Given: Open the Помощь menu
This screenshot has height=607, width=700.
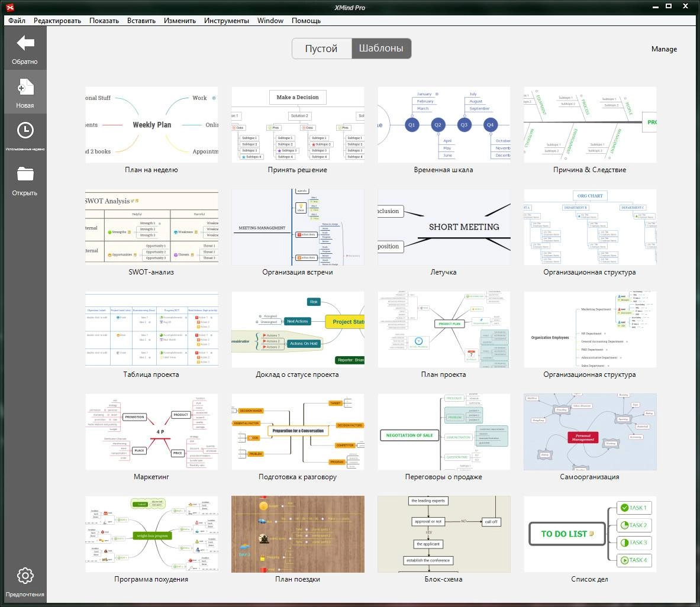Looking at the screenshot, I should point(306,21).
